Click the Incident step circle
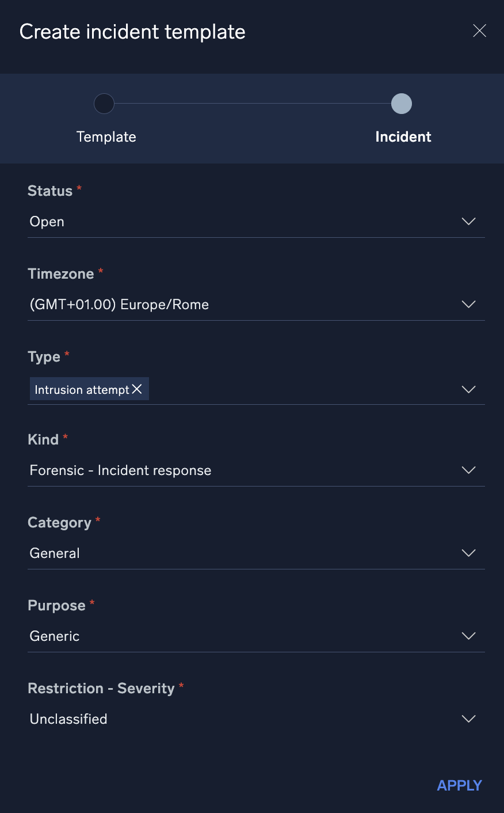Viewport: 504px width, 813px height. tap(402, 104)
